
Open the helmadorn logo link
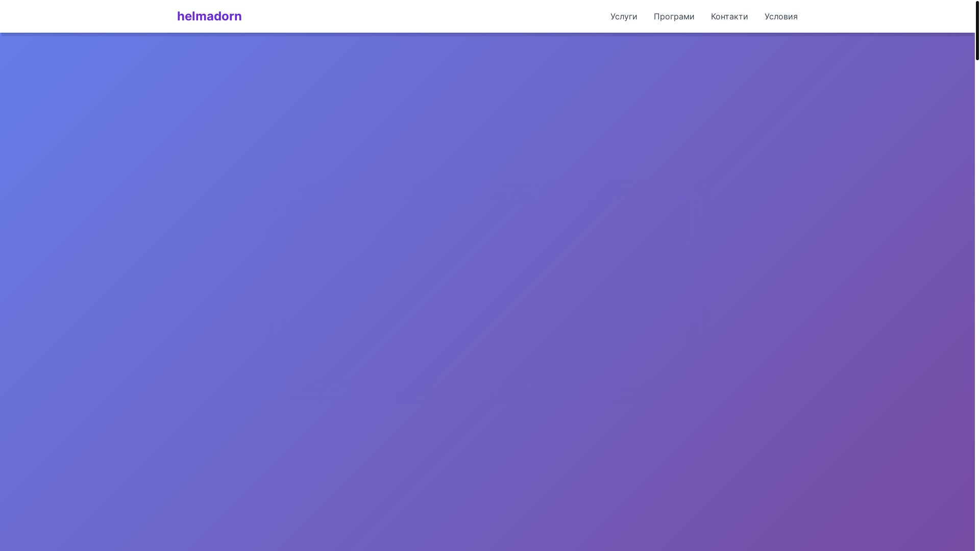209,16
